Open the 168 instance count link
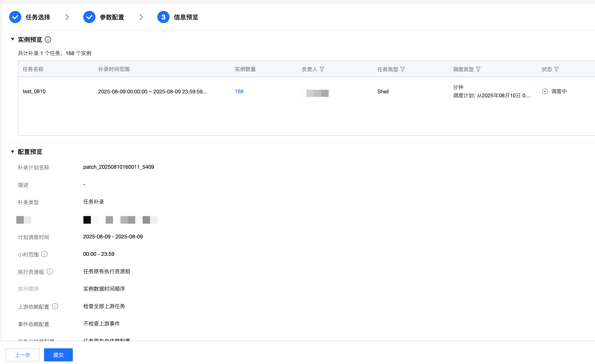Screen dimensions: 595x364 coord(239,91)
